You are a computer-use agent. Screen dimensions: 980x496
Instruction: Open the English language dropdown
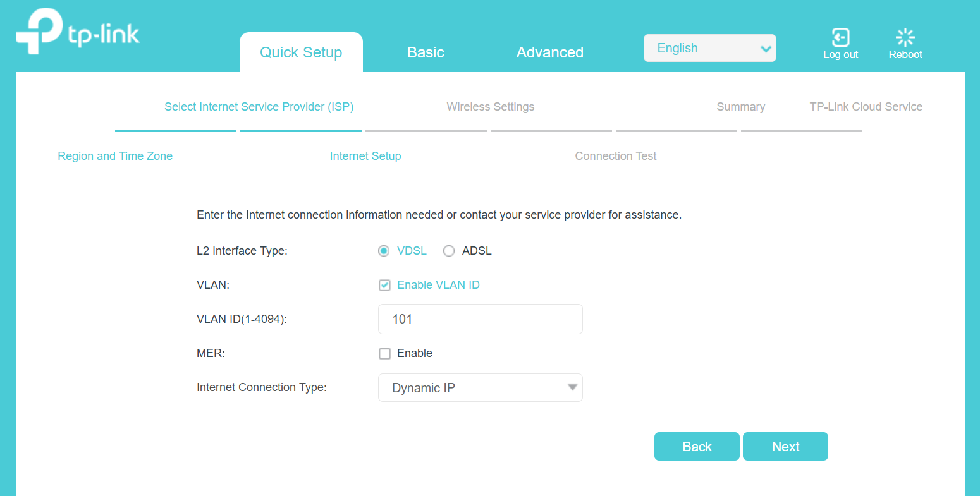[709, 47]
